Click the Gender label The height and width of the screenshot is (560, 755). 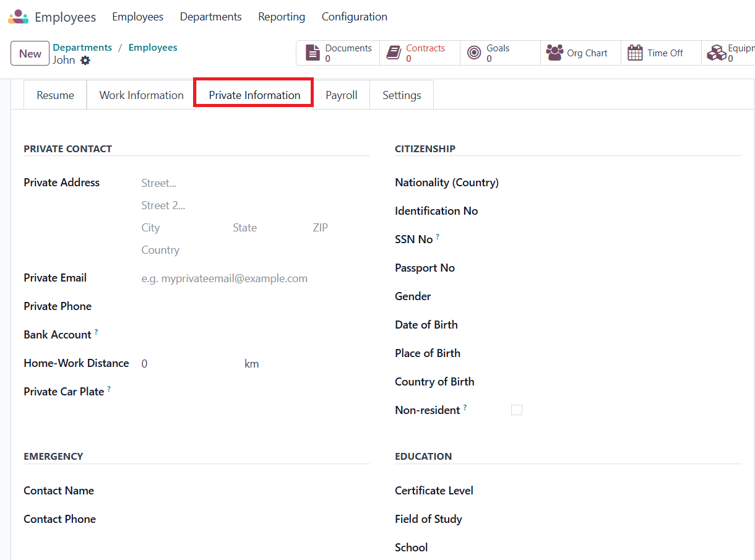pos(413,296)
